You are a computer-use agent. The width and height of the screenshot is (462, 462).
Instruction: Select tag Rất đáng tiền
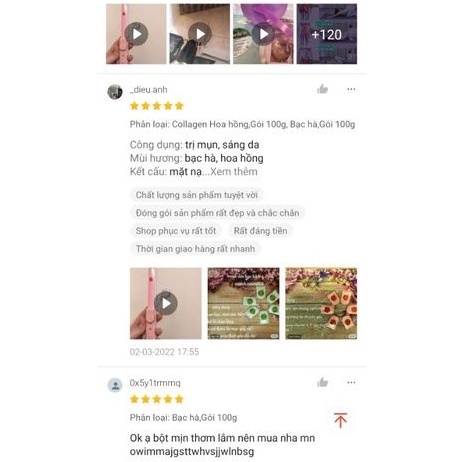tap(260, 231)
